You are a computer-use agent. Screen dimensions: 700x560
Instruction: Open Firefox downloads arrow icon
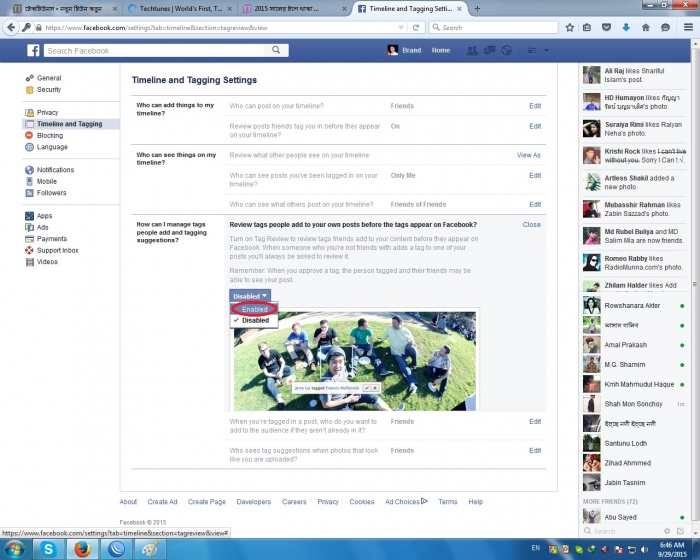(626, 28)
